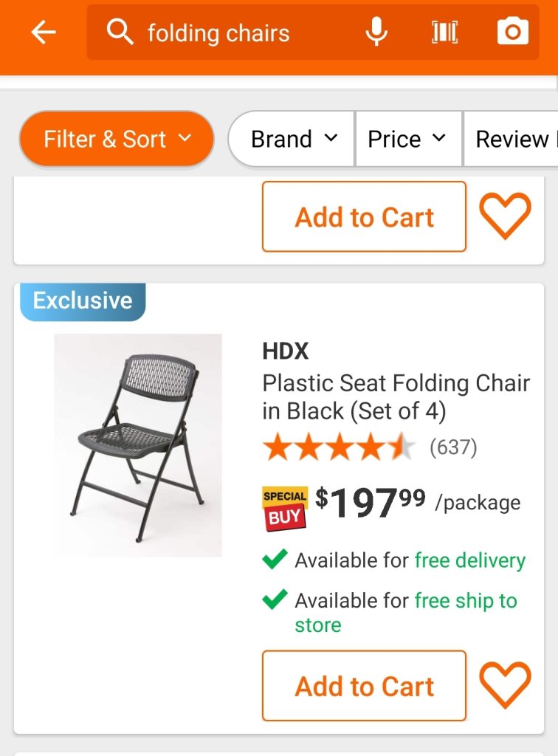This screenshot has height=756, width=558.
Task: Favorite the top product with heart
Action: (x=505, y=216)
